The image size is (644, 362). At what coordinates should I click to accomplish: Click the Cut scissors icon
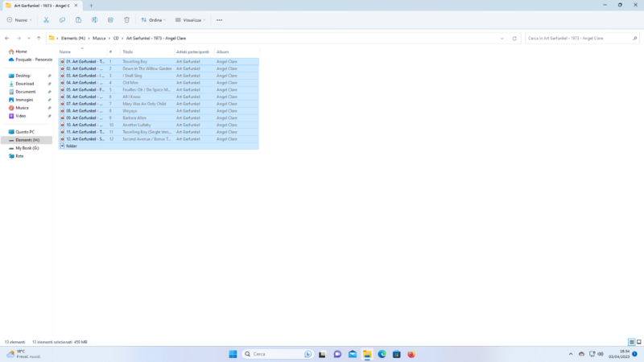pyautogui.click(x=46, y=19)
